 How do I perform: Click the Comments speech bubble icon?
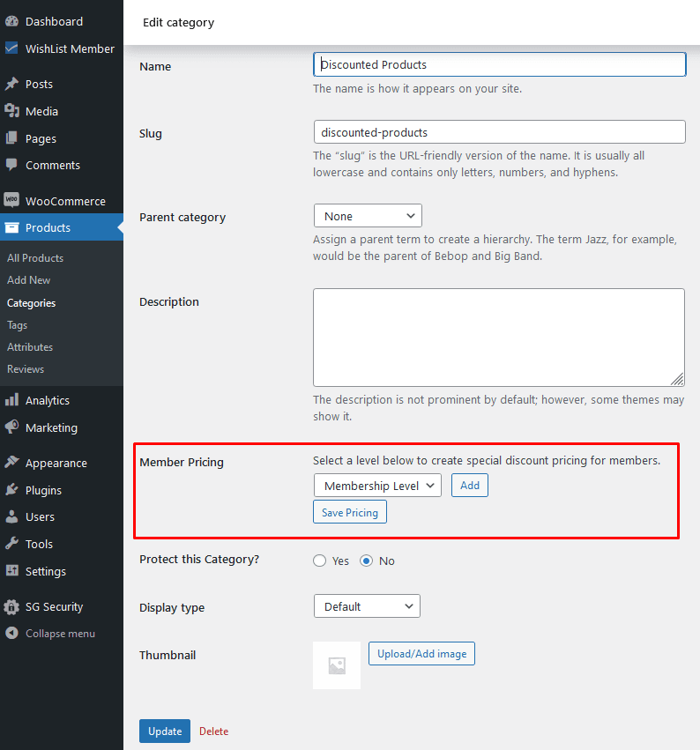point(12,165)
